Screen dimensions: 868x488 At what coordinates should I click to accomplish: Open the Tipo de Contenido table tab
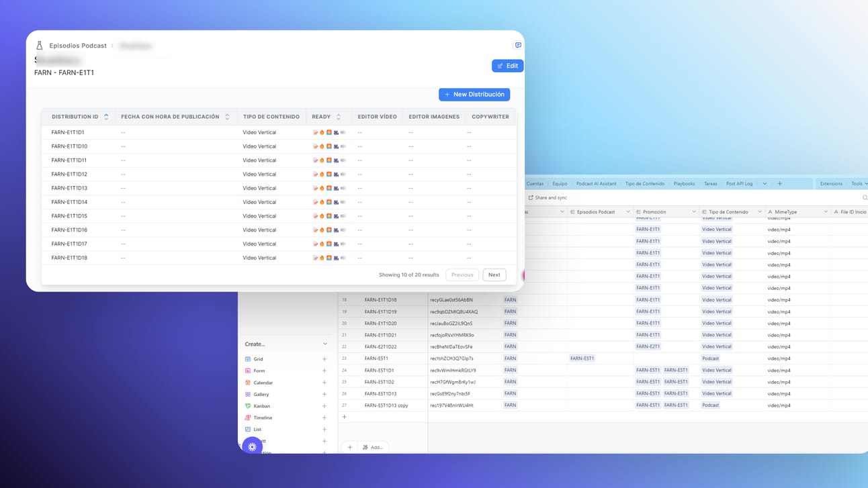pyautogui.click(x=645, y=183)
